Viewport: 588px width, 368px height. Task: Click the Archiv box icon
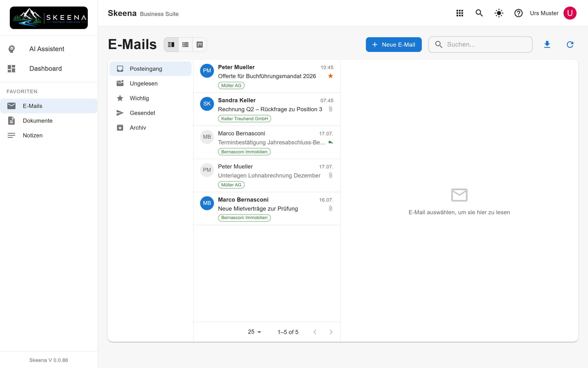[120, 128]
